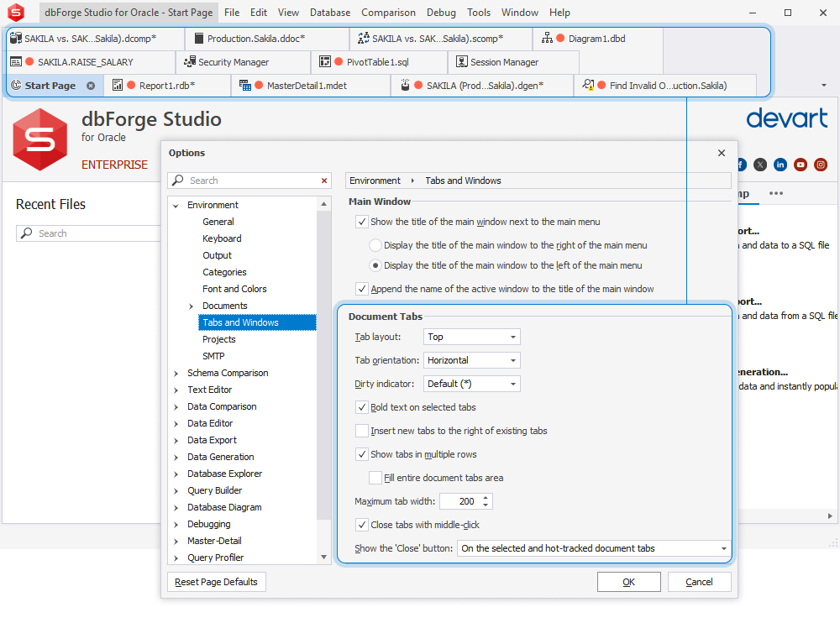Click Environment in the options breadcrumb
The image size is (840, 623).
coord(375,181)
